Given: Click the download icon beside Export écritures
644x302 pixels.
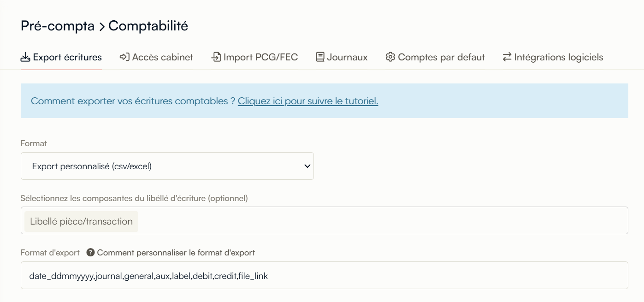Looking at the screenshot, I should (25, 57).
